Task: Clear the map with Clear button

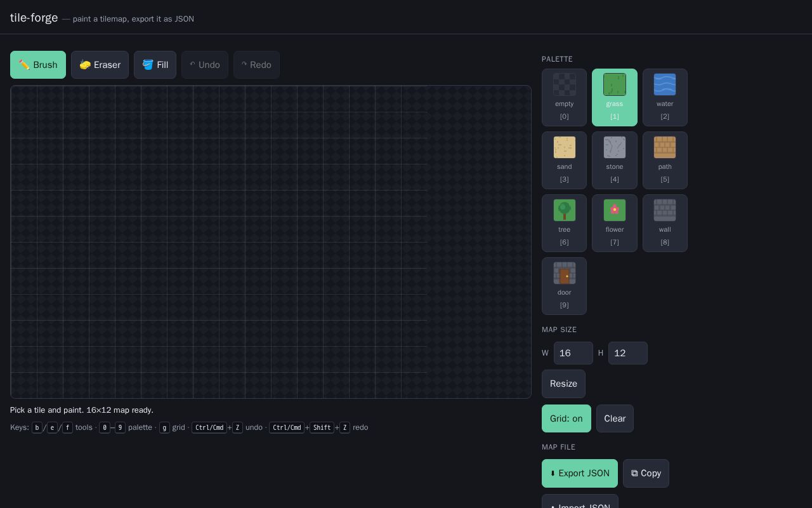Action: tap(615, 418)
